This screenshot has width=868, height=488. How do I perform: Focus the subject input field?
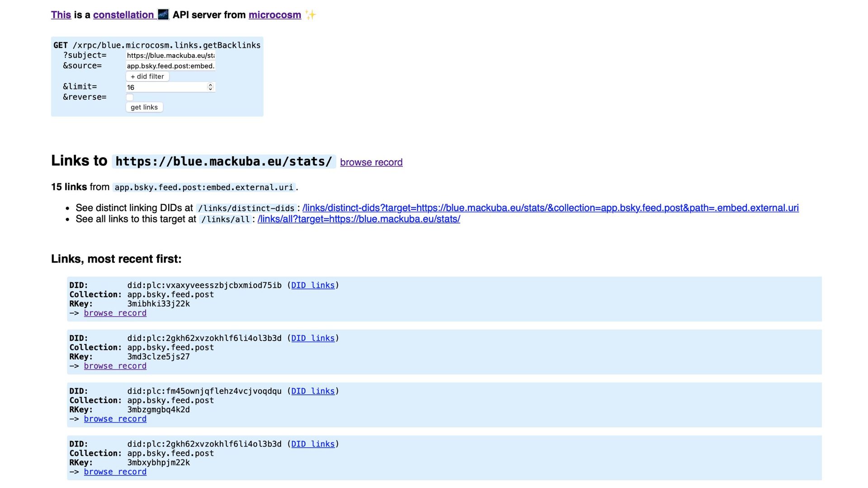170,56
